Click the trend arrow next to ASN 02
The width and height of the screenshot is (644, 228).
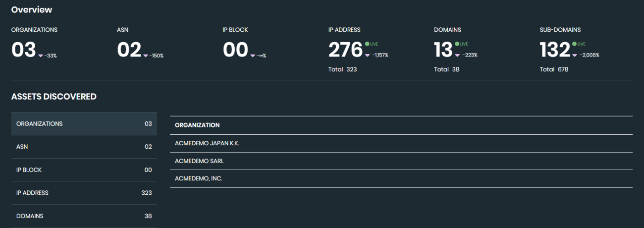pos(146,56)
